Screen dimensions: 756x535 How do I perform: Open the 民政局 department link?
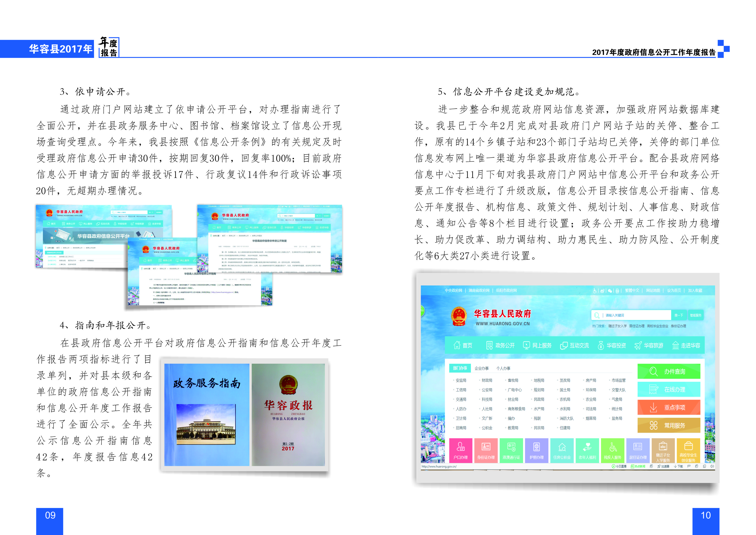(x=539, y=399)
